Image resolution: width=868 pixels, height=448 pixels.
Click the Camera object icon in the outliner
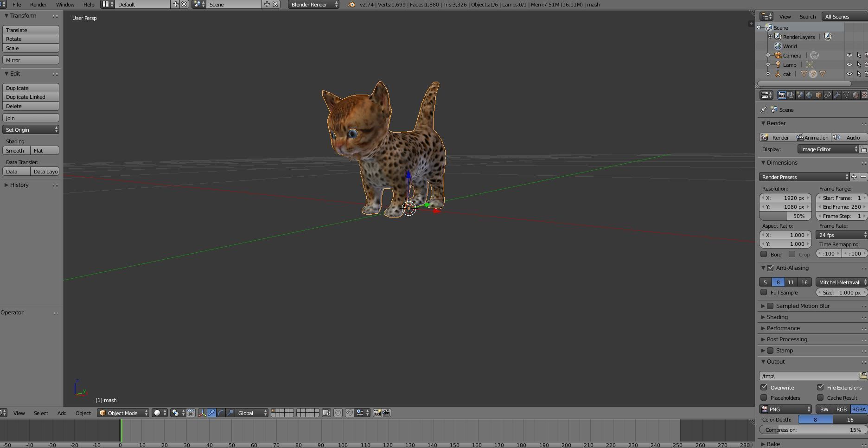(778, 56)
